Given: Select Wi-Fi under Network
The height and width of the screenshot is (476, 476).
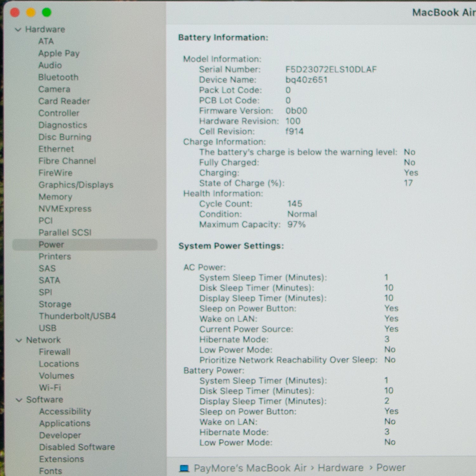Looking at the screenshot, I should click(x=50, y=387).
